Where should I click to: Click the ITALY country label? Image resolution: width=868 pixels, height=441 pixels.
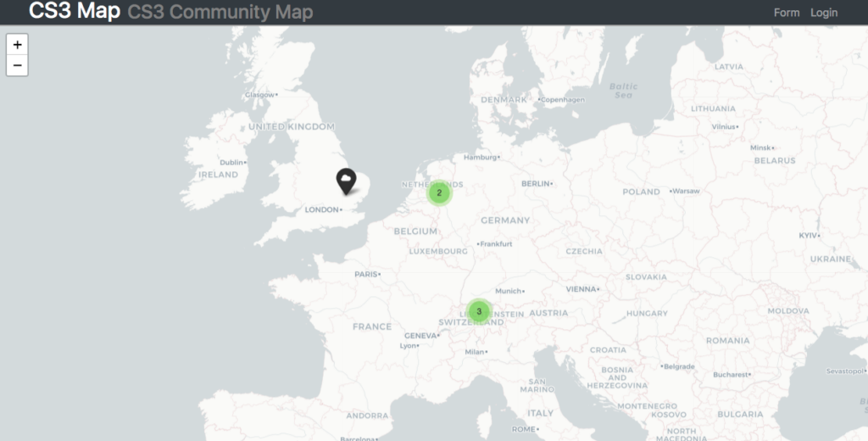(x=540, y=413)
